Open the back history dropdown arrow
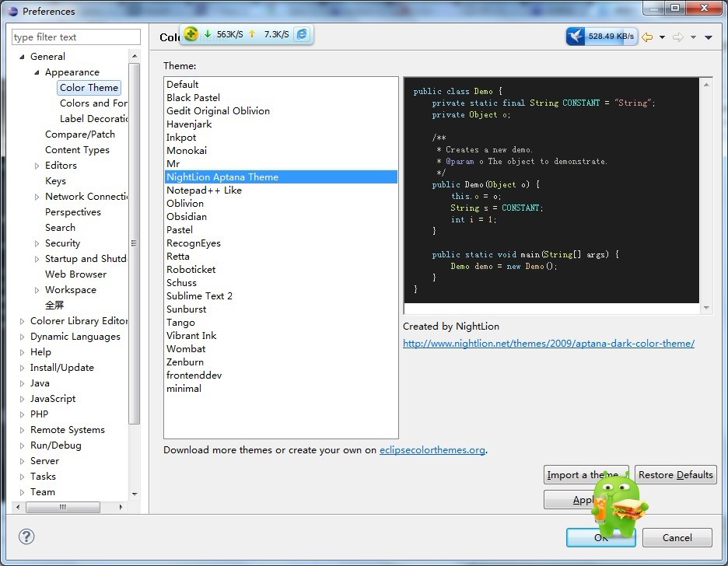Screen dimensions: 728x566 point(662,37)
